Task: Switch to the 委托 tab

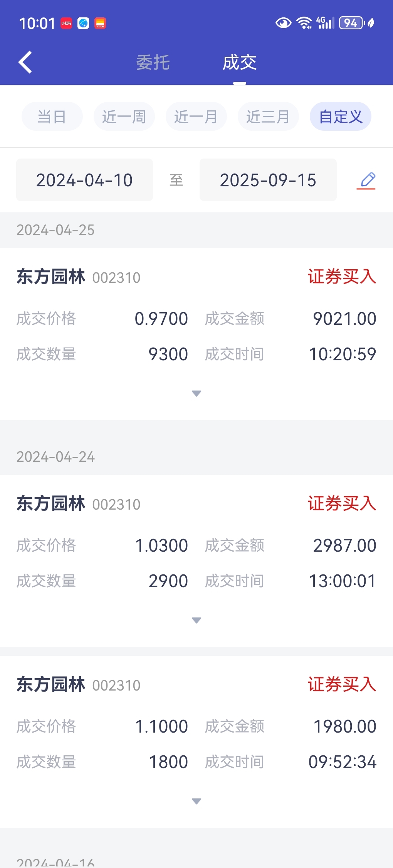Action: tap(153, 62)
